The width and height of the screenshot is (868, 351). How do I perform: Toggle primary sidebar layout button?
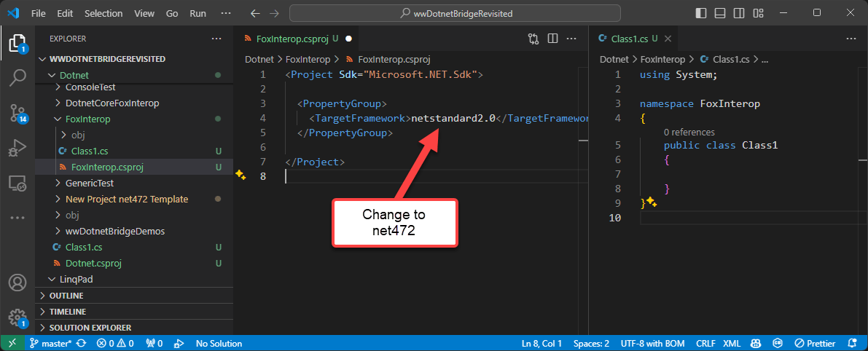click(701, 13)
